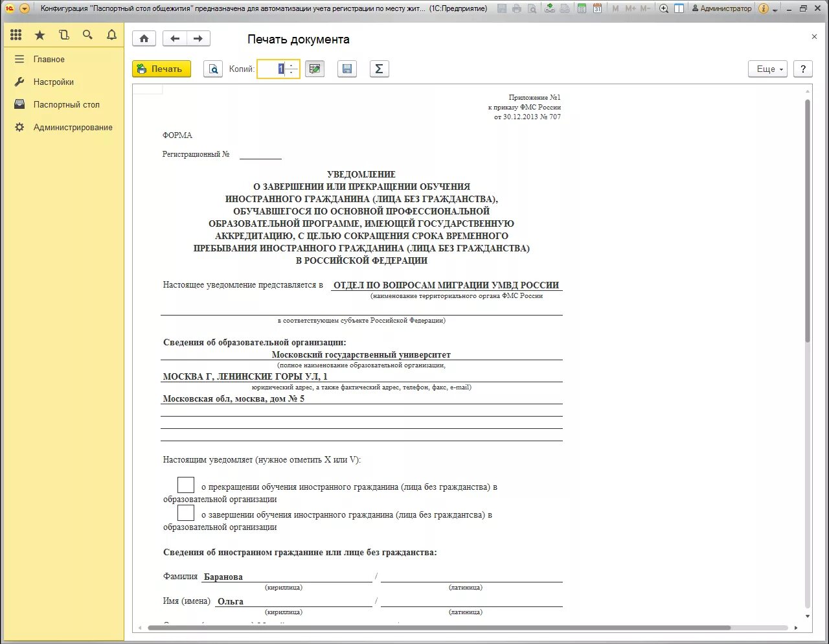Click the zoom magnifier in the title bar

click(664, 8)
